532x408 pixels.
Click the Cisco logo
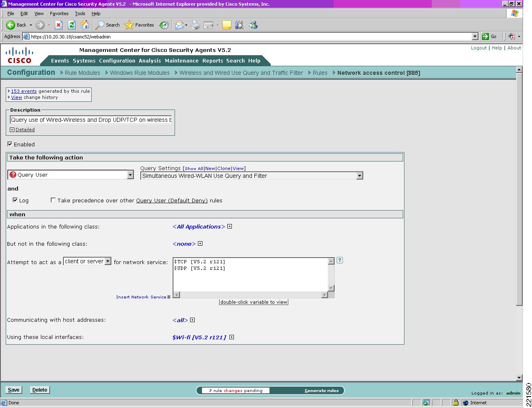point(19,55)
